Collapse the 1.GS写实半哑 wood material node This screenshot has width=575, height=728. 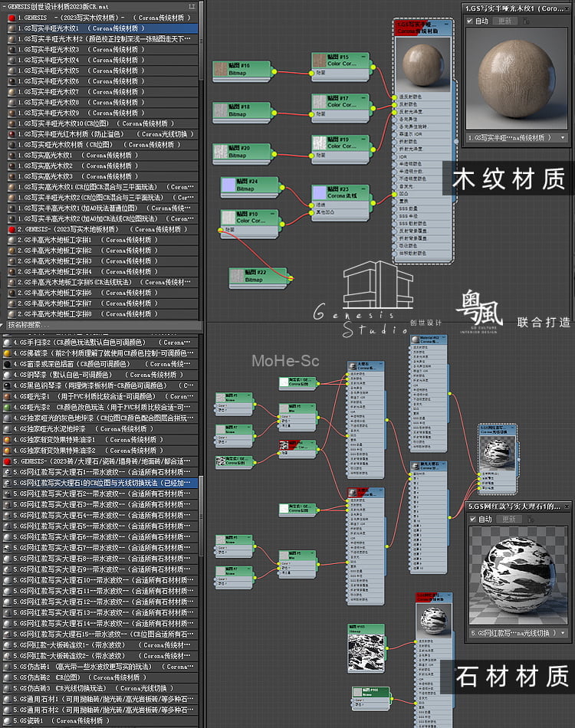coord(446,24)
